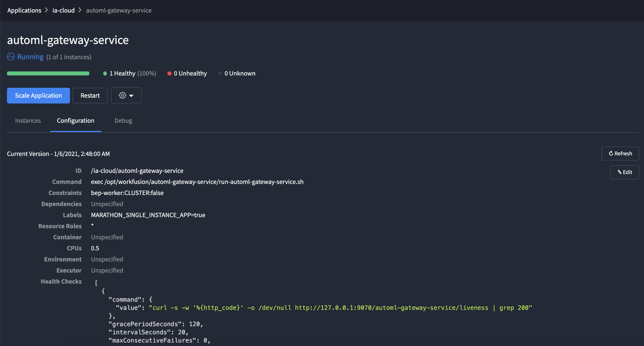
Task: Click the ID value /ia-cloud/automl-gateway-service
Action: pyautogui.click(x=137, y=171)
